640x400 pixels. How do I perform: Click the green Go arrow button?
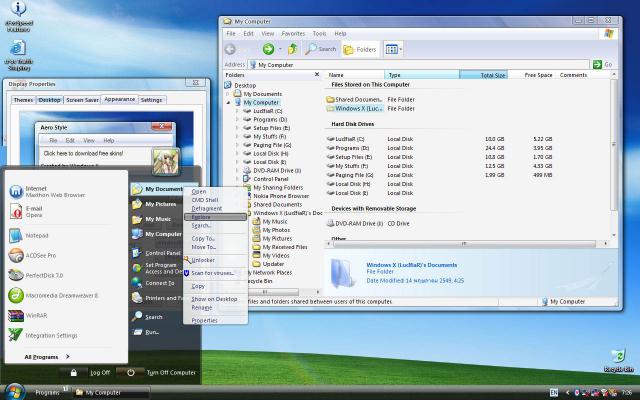(598, 64)
